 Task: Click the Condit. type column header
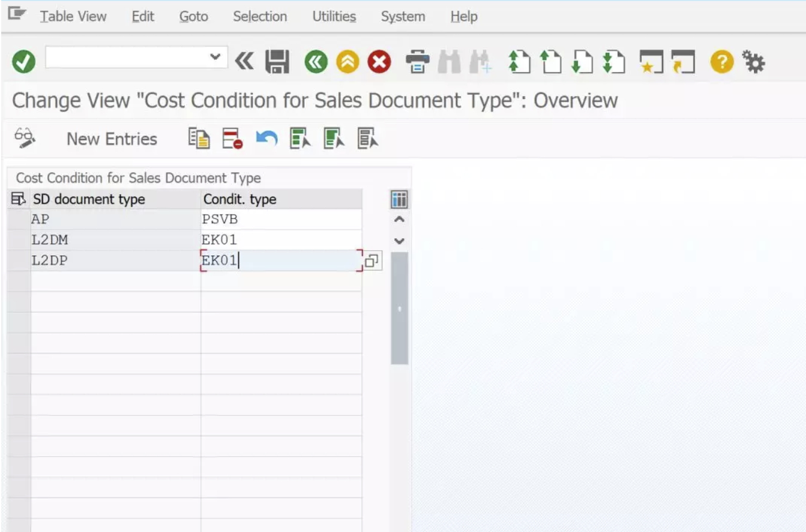pyautogui.click(x=281, y=199)
